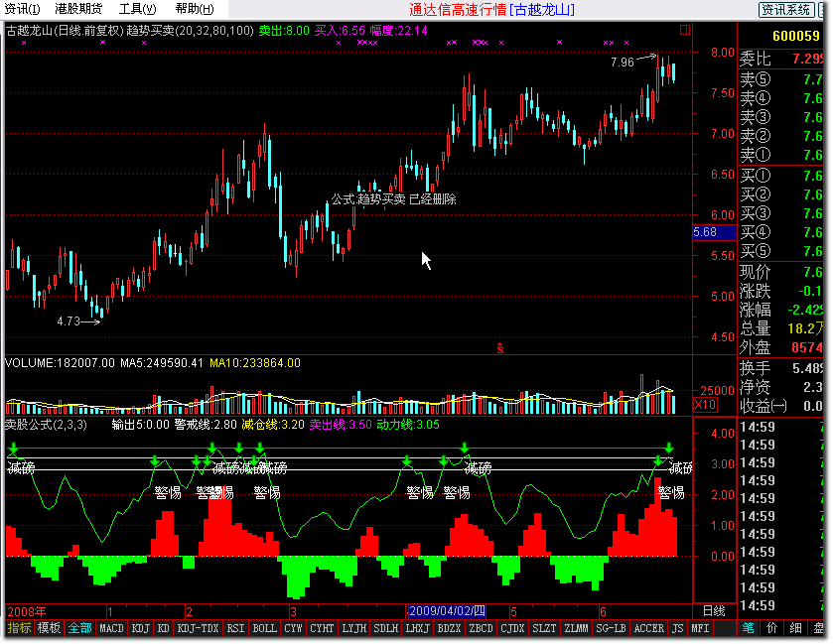The height and width of the screenshot is (644, 833).
Task: Click the 卖出:8.00 indicator value
Action: click(x=284, y=31)
